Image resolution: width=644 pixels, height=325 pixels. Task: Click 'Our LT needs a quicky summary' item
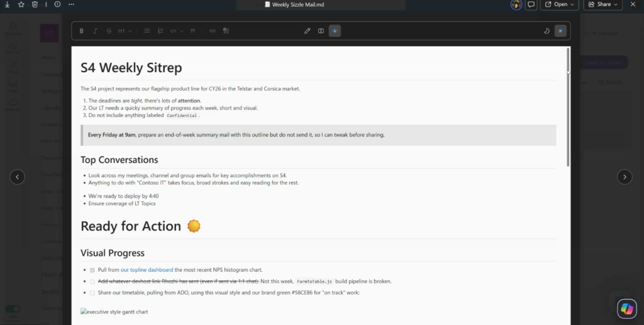(x=173, y=108)
